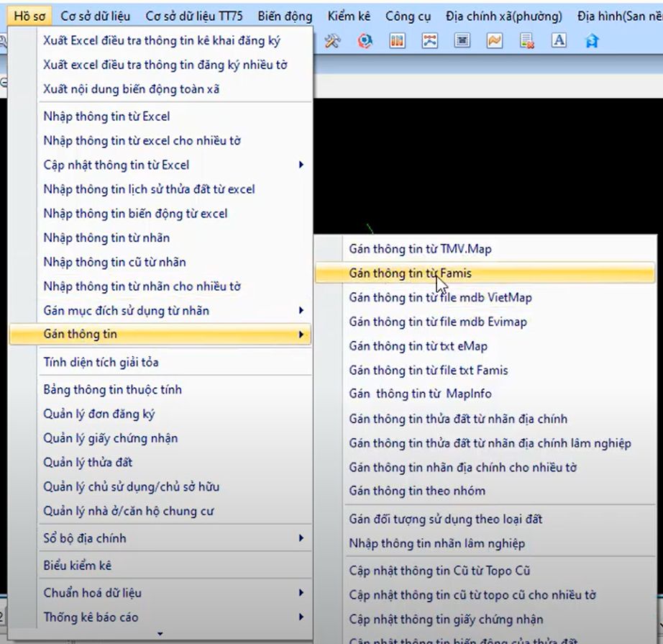Image resolution: width=663 pixels, height=644 pixels.
Task: Choose Gán thông tin từ TMV.Map
Action: point(420,249)
